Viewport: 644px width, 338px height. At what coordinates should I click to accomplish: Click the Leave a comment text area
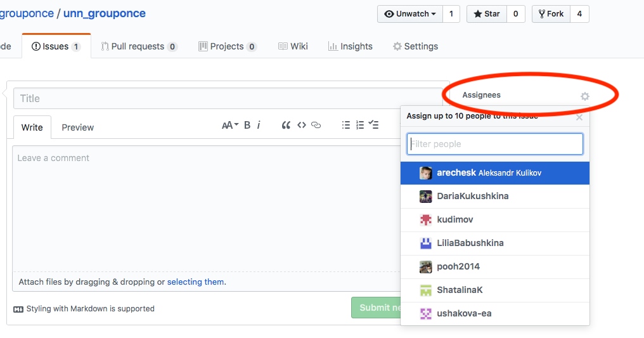coord(207,208)
